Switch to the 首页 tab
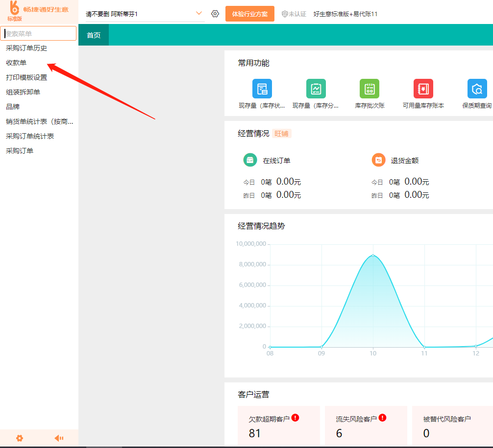The height and width of the screenshot is (448, 493). coord(94,35)
